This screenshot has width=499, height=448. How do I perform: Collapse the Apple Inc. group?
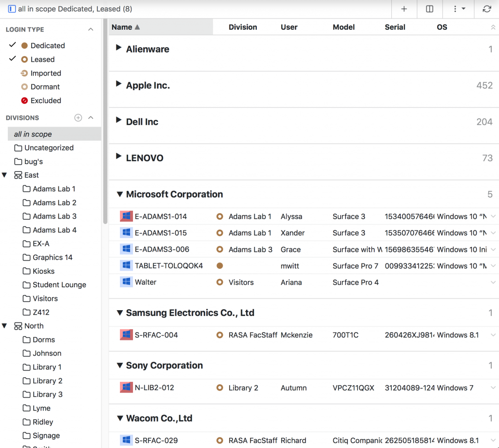[119, 85]
